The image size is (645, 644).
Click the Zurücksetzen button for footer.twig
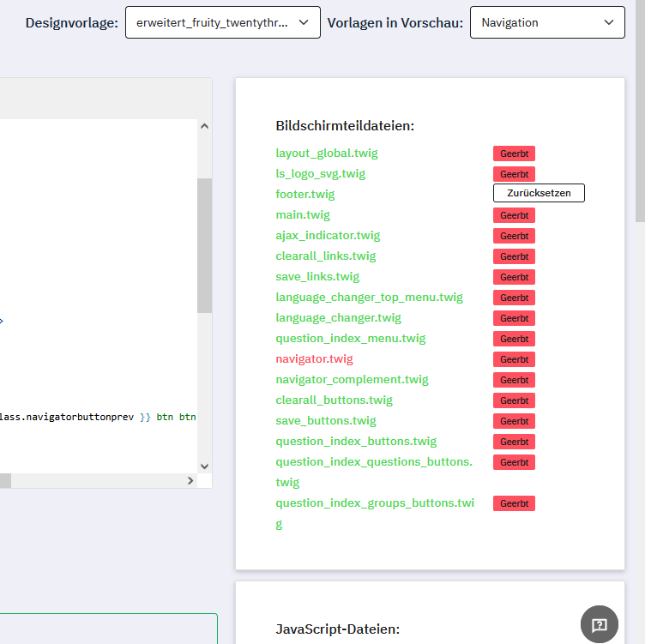coord(539,194)
